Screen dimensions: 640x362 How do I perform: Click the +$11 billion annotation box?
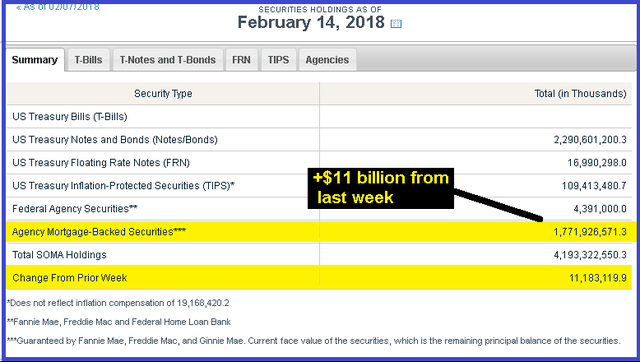click(380, 188)
